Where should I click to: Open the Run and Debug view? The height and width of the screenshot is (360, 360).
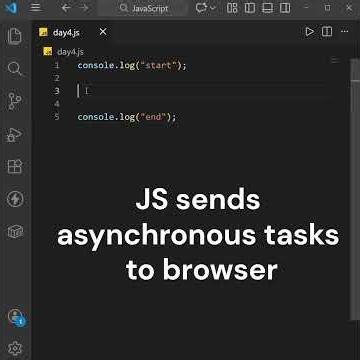coord(15,134)
